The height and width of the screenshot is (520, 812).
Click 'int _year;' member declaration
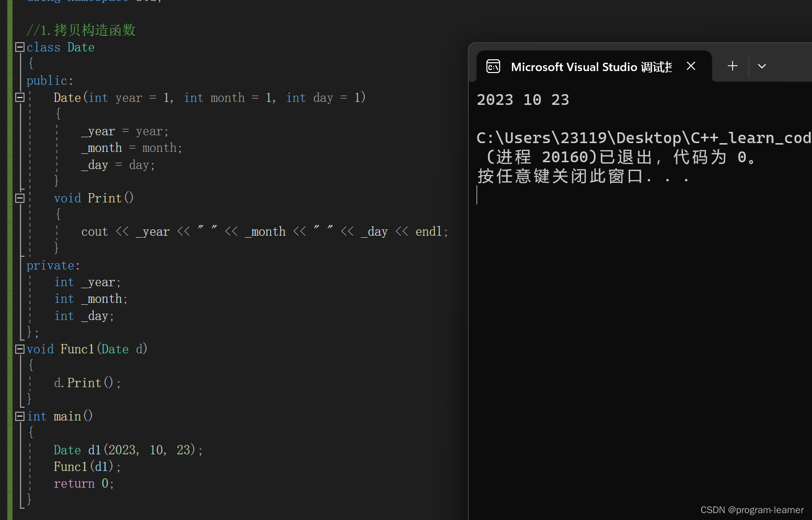[x=88, y=282]
